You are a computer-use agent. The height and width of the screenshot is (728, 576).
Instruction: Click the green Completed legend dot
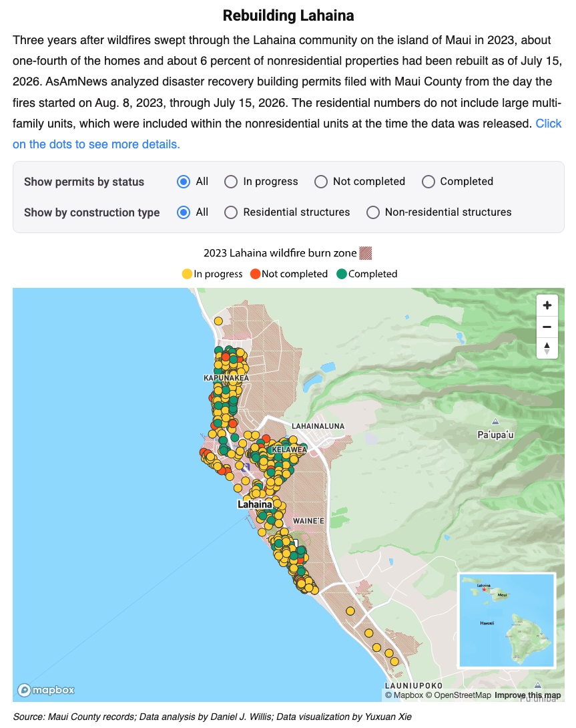point(342,274)
